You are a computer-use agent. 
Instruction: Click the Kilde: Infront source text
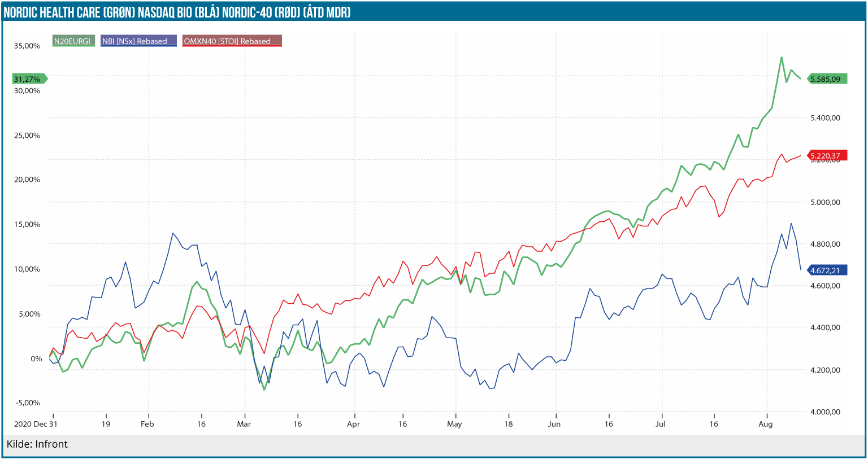pyautogui.click(x=37, y=444)
